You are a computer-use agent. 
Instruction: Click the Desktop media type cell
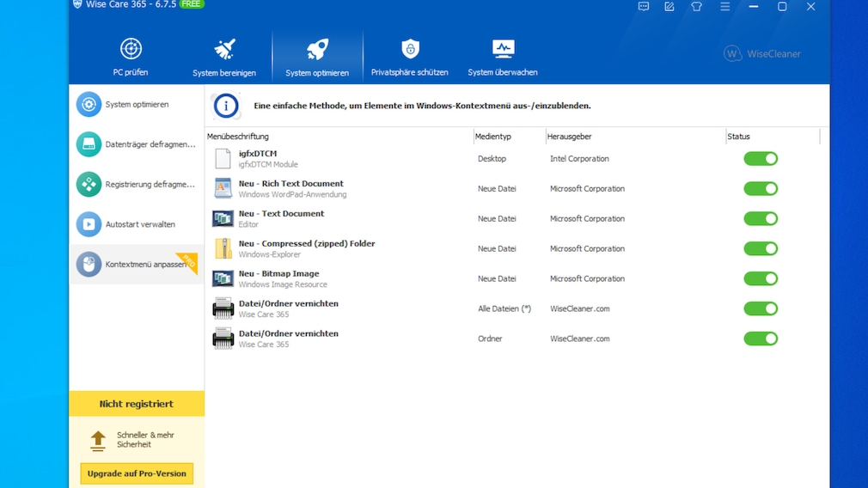click(492, 159)
